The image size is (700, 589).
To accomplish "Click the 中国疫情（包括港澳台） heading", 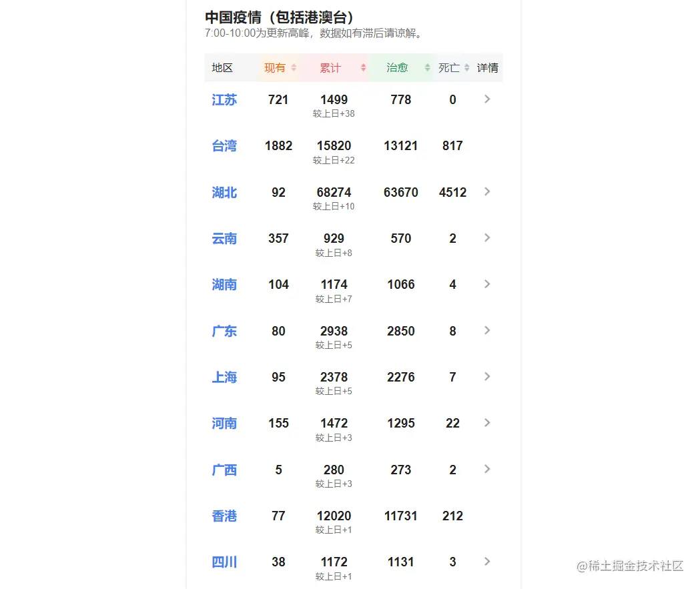I will (x=280, y=17).
